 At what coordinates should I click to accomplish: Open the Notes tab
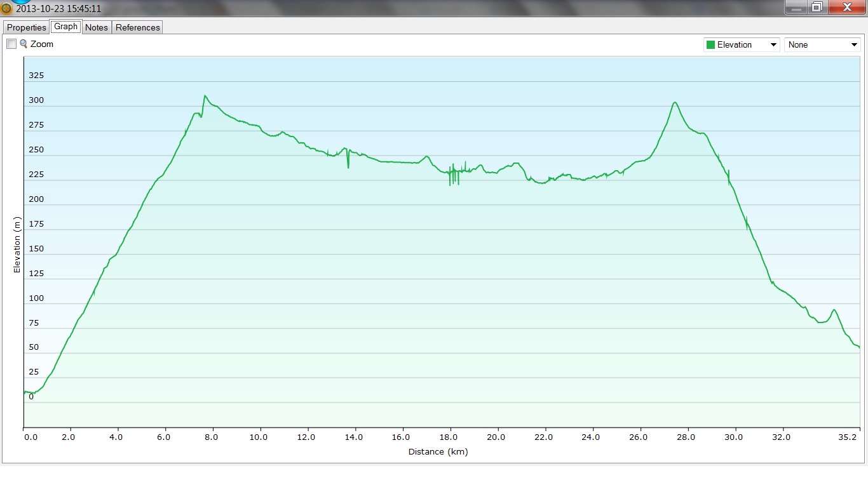pos(97,27)
